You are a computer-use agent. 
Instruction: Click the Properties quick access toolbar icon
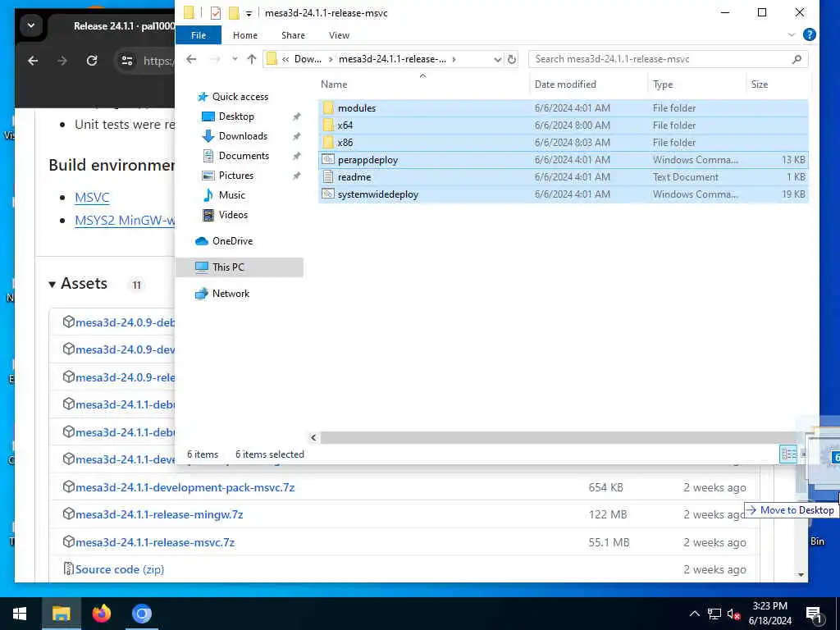pyautogui.click(x=216, y=13)
